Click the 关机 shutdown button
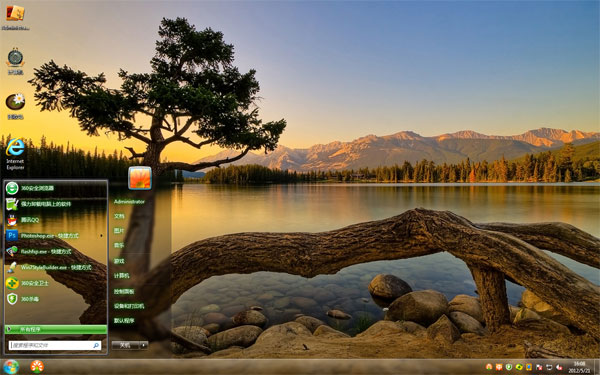The height and width of the screenshot is (375, 600). coord(126,345)
